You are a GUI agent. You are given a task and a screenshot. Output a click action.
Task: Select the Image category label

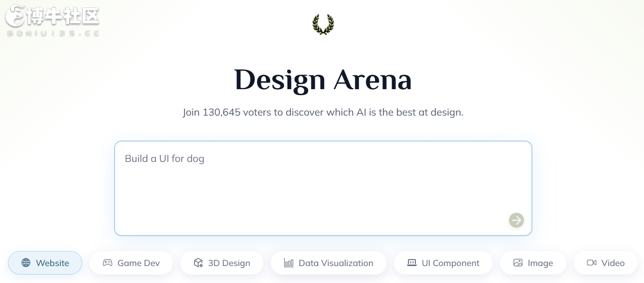click(x=540, y=263)
